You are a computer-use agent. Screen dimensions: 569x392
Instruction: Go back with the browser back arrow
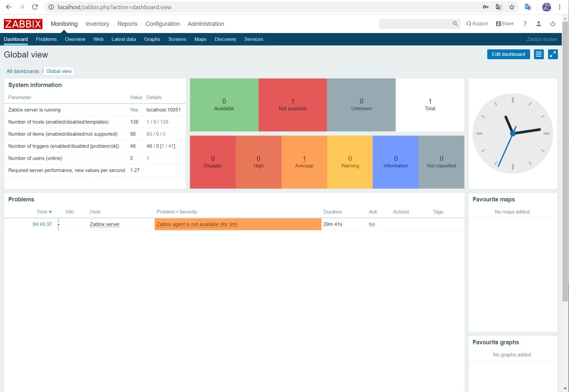pyautogui.click(x=9, y=7)
